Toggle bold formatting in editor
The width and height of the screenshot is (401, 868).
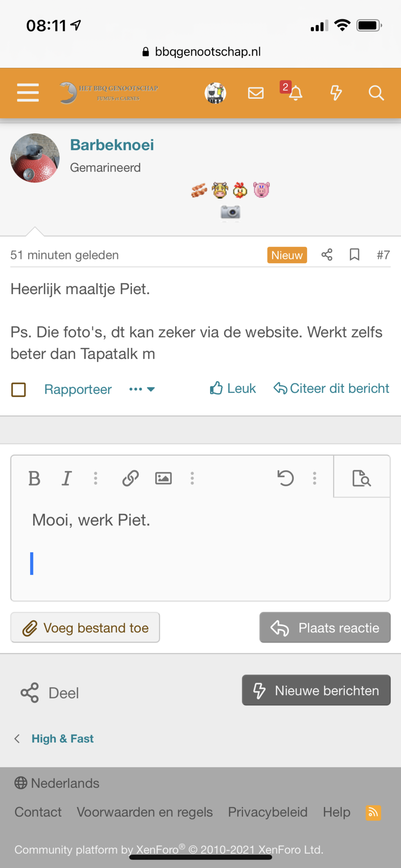[34, 479]
